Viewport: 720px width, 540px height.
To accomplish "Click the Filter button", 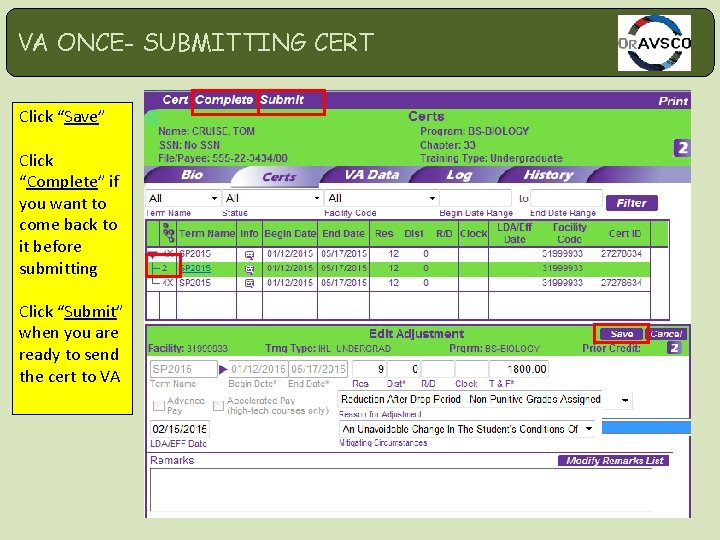I will pyautogui.click(x=631, y=203).
